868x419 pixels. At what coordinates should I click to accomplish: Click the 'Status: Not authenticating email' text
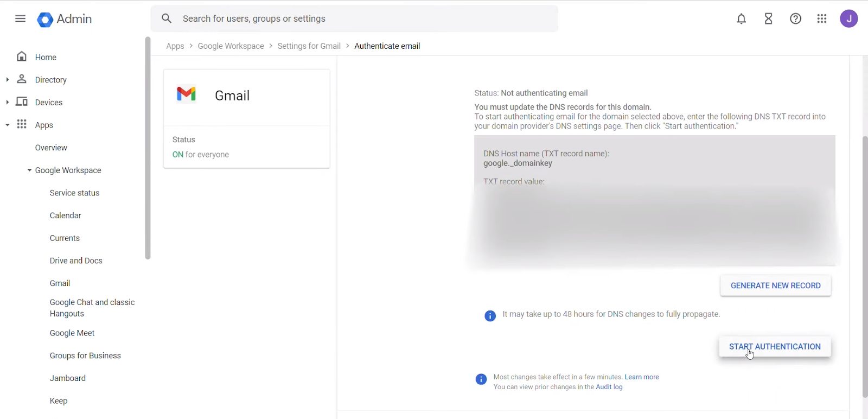click(531, 93)
